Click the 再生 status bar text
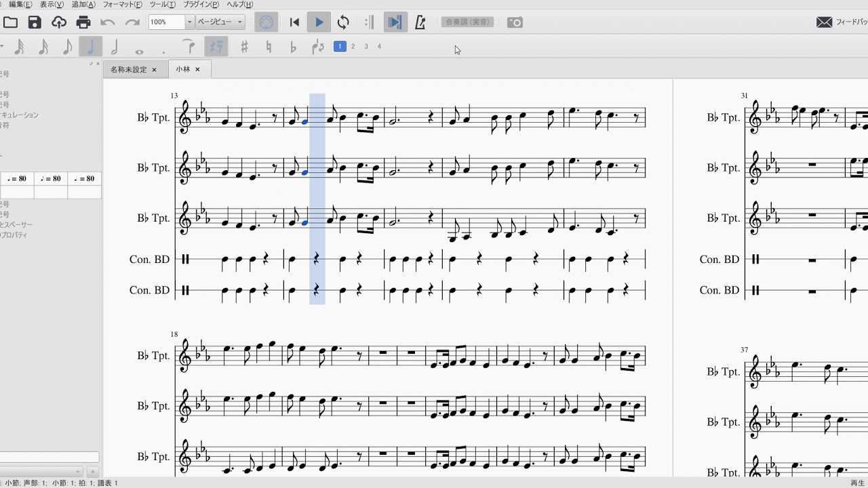Image resolution: width=868 pixels, height=488 pixels. 858,483
